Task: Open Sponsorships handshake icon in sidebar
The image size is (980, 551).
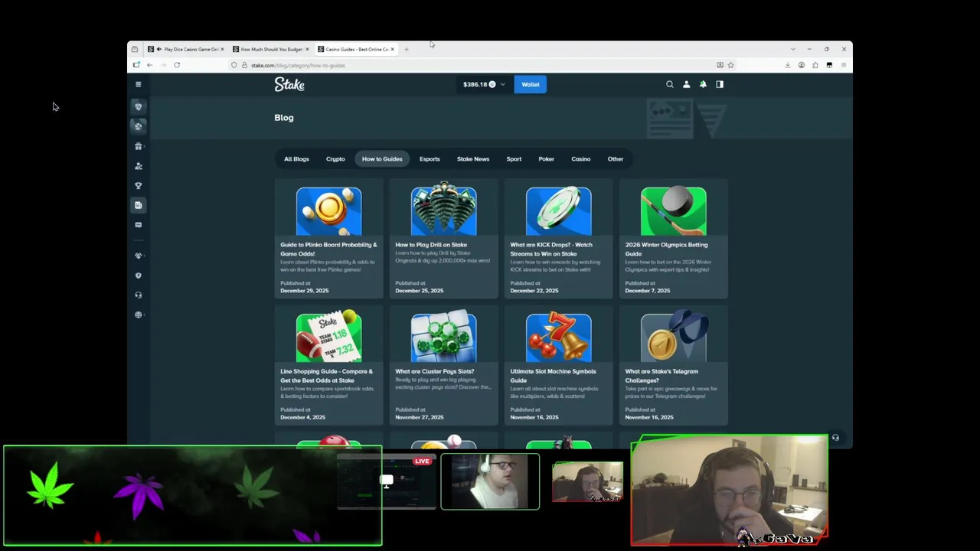Action: click(138, 256)
